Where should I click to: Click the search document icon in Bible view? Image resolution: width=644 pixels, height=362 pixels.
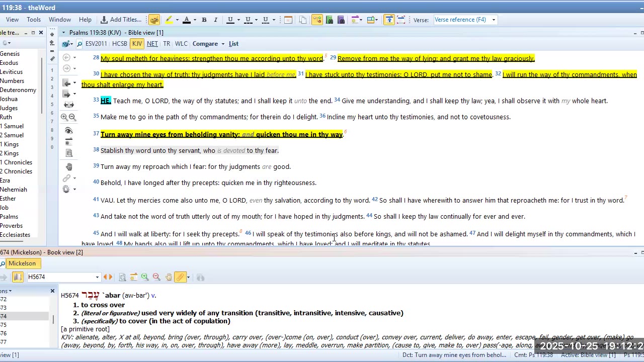coord(69,153)
